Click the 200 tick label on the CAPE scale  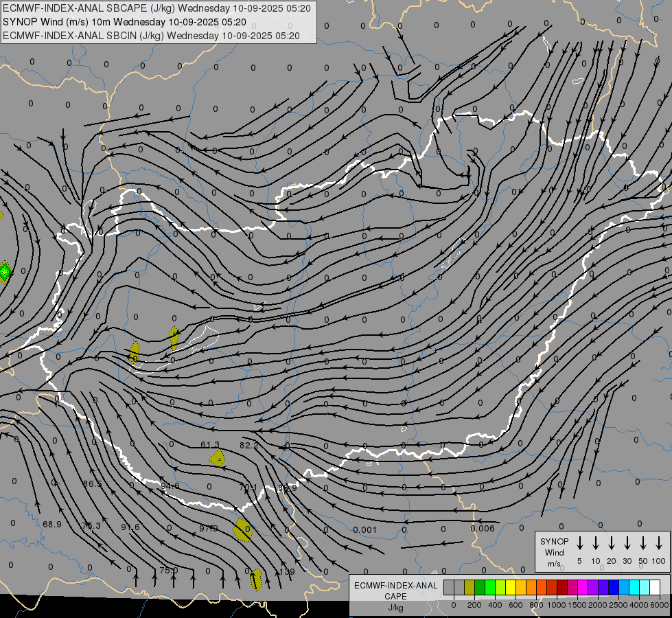(474, 605)
